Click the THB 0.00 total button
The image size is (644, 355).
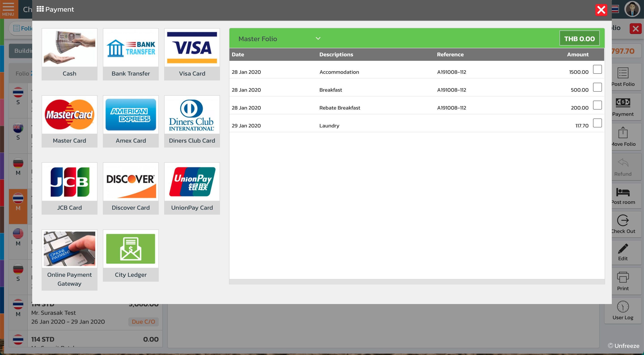pyautogui.click(x=579, y=39)
